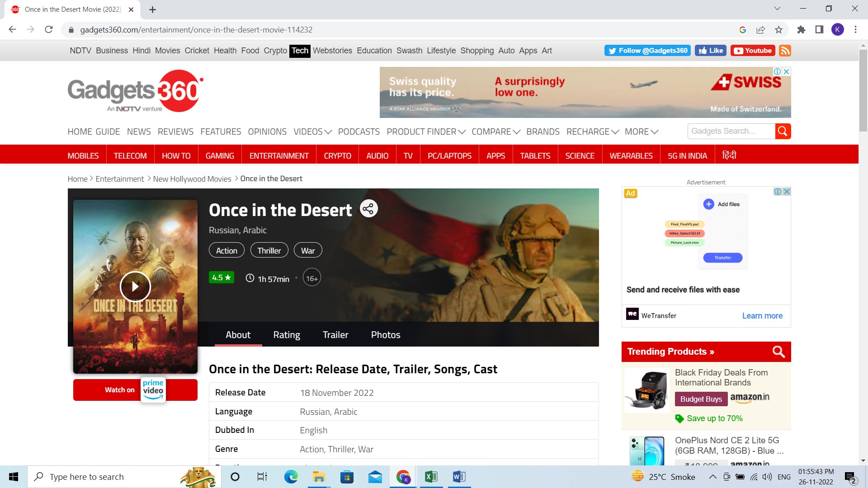Show hidden system tray icons
Screen dimensions: 868x488
pyautogui.click(x=712, y=477)
